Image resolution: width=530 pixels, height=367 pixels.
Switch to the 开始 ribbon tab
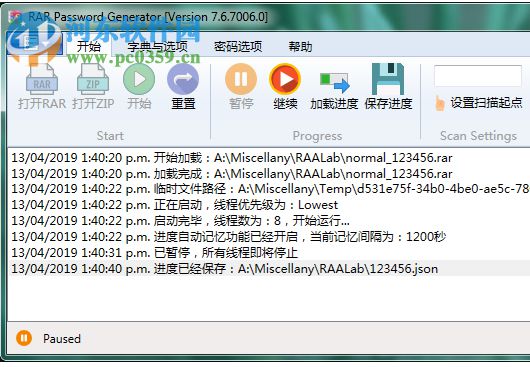[89, 46]
